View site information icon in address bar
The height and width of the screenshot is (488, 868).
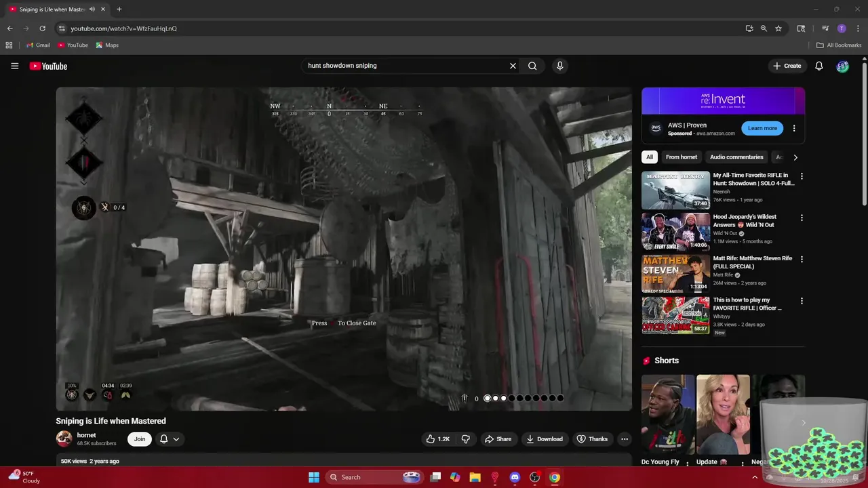(61, 28)
